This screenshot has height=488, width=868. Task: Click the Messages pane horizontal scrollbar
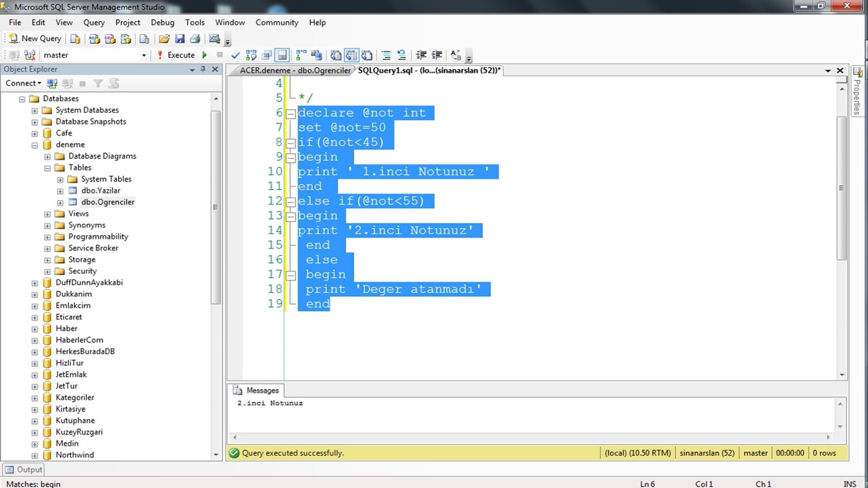[x=531, y=437]
